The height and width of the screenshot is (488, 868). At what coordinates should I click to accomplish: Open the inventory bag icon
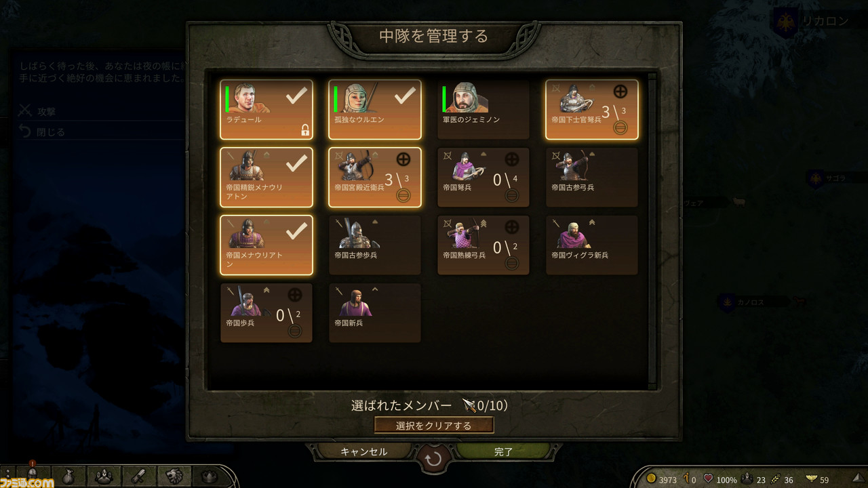[x=66, y=477]
